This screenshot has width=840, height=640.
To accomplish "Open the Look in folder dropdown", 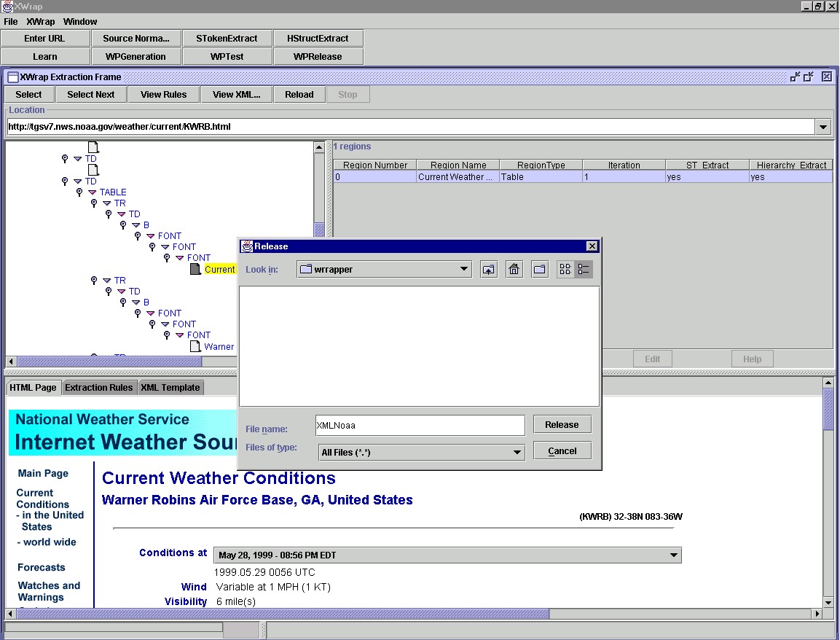I will pyautogui.click(x=464, y=269).
